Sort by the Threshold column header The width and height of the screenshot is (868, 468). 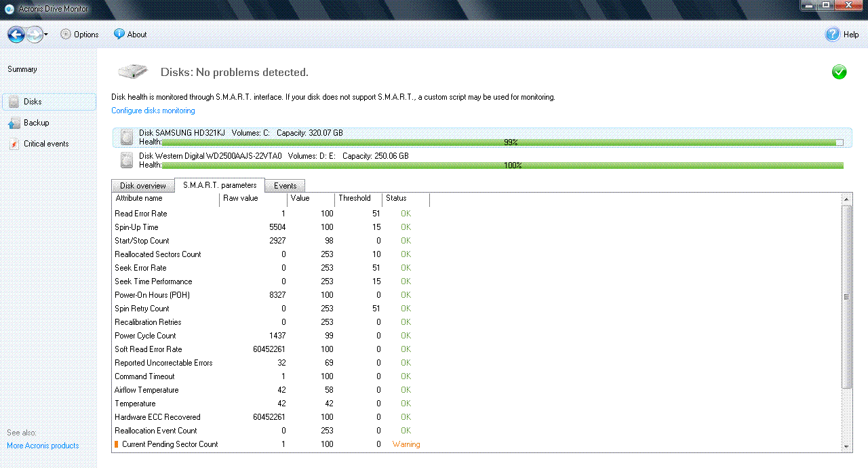click(358, 199)
